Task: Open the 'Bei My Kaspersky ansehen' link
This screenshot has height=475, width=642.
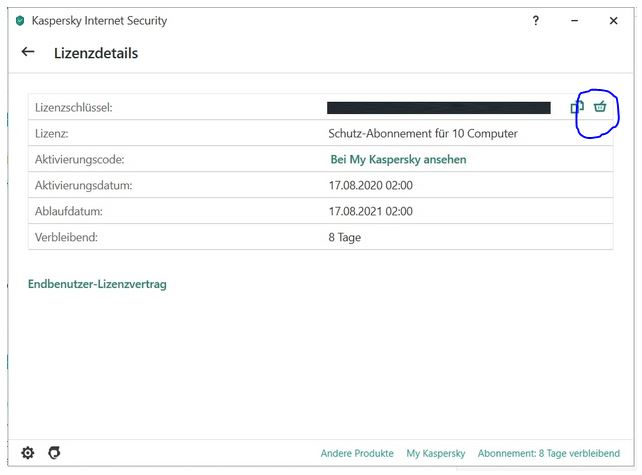Action: point(398,159)
